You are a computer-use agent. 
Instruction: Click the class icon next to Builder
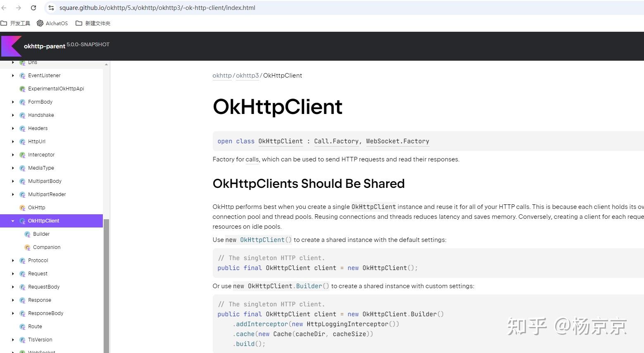coord(27,234)
